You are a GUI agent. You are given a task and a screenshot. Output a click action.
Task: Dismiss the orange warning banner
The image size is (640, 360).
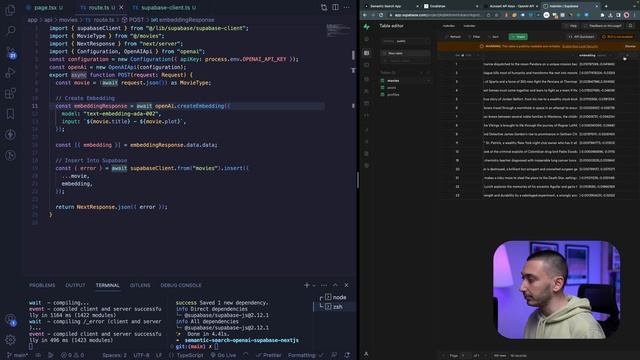(x=630, y=46)
